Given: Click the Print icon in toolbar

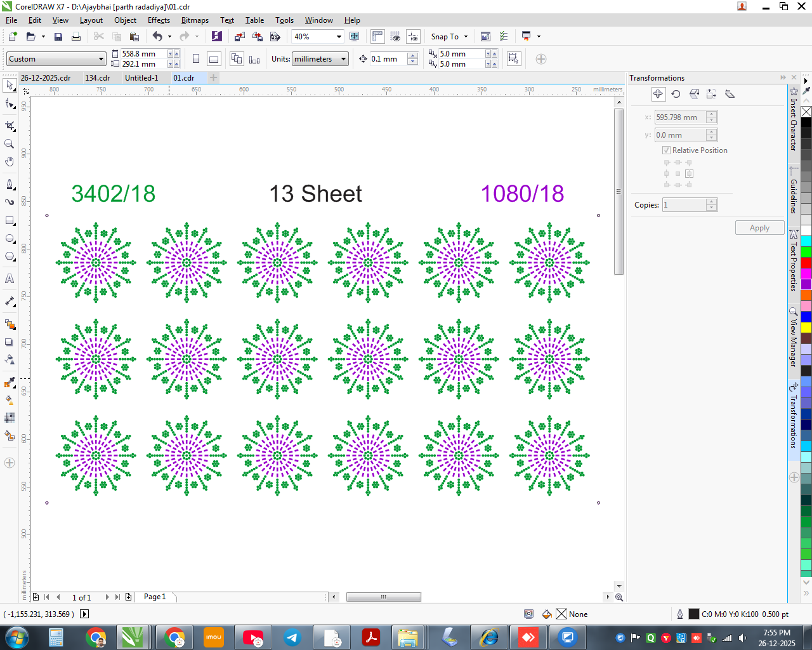Looking at the screenshot, I should (76, 37).
